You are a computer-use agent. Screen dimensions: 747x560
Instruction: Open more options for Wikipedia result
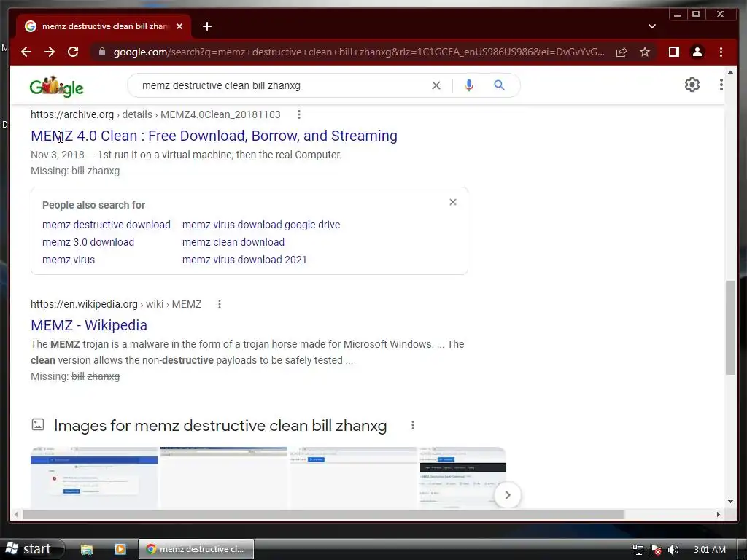220,304
